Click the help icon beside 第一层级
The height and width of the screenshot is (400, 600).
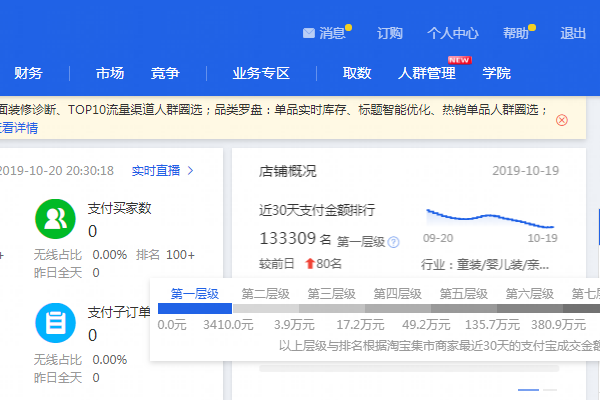(394, 242)
